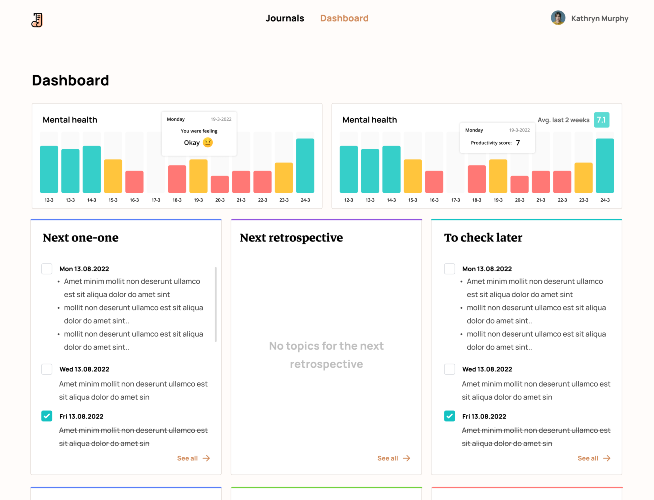Check Mon 13.08.2022 item in Next one-one
The height and width of the screenshot is (500, 654).
[x=47, y=269]
